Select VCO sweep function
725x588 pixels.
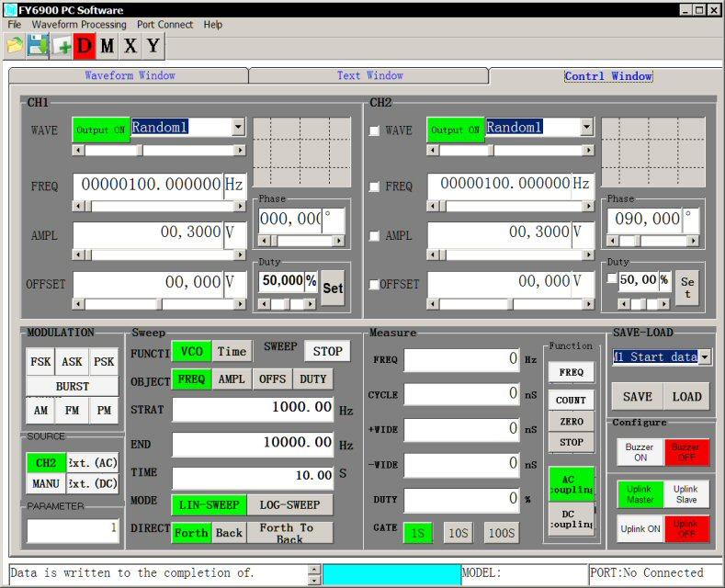191,352
